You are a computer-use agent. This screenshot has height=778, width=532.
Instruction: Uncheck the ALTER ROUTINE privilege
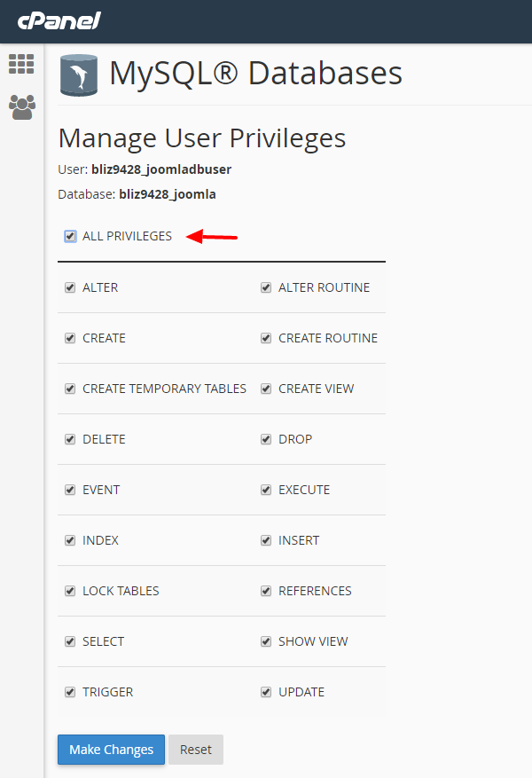(266, 287)
